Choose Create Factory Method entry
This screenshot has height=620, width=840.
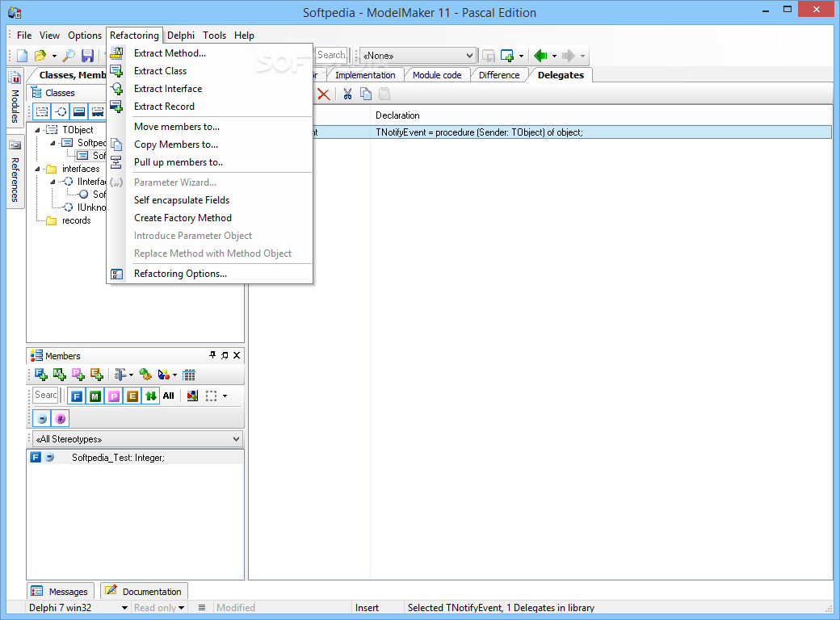tap(183, 218)
